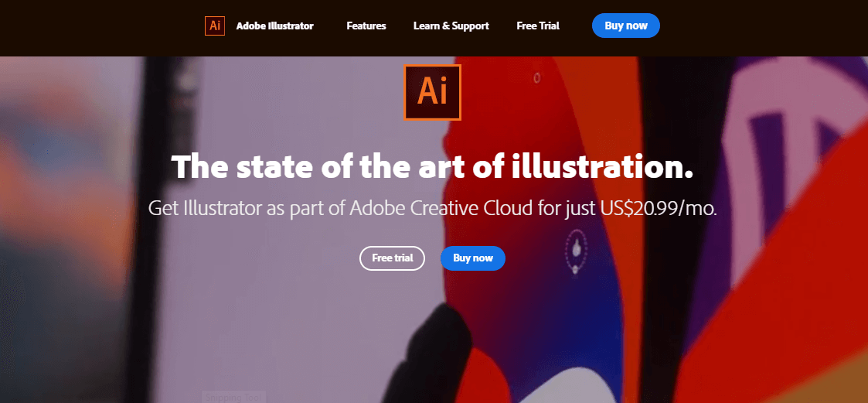The height and width of the screenshot is (403, 868).
Task: Click the outlined Free trial button under the headline
Action: [x=392, y=258]
